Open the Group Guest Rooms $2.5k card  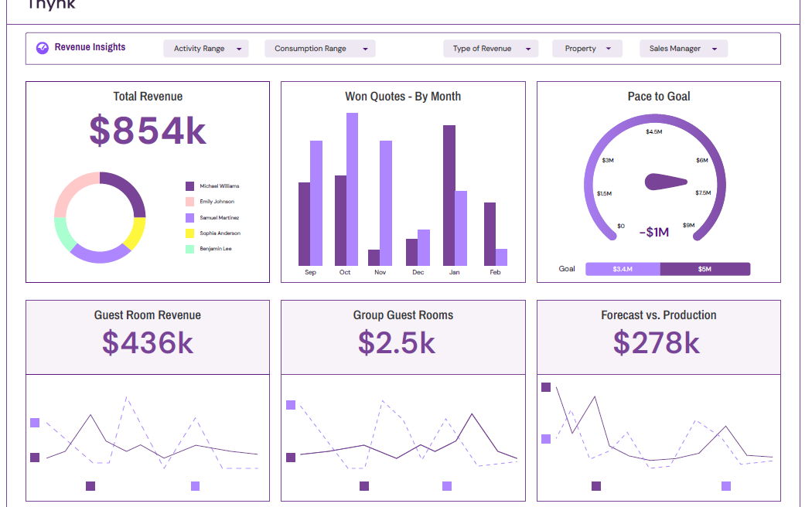tap(403, 337)
